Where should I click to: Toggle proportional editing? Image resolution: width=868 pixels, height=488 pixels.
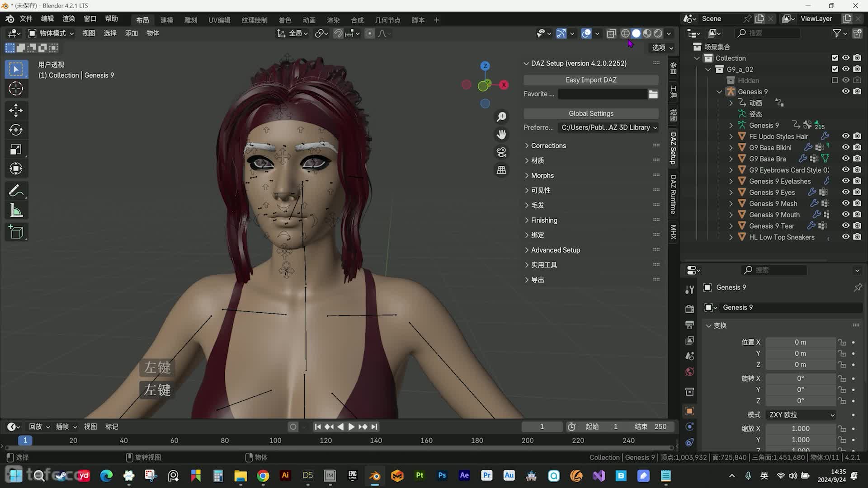click(x=369, y=33)
